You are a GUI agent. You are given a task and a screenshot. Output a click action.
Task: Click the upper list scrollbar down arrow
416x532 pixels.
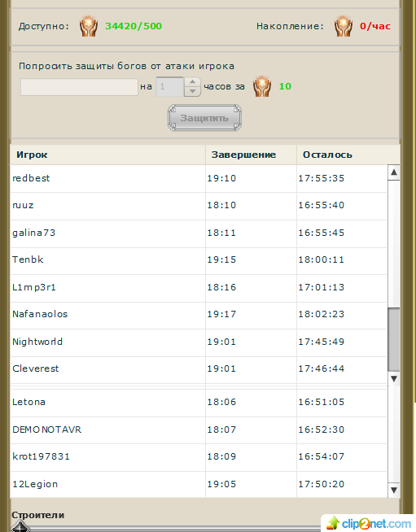pyautogui.click(x=394, y=378)
